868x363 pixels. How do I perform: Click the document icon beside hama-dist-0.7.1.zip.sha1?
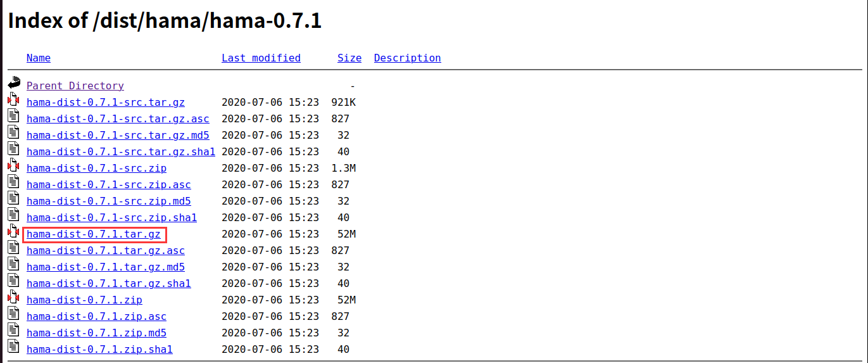tap(14, 346)
